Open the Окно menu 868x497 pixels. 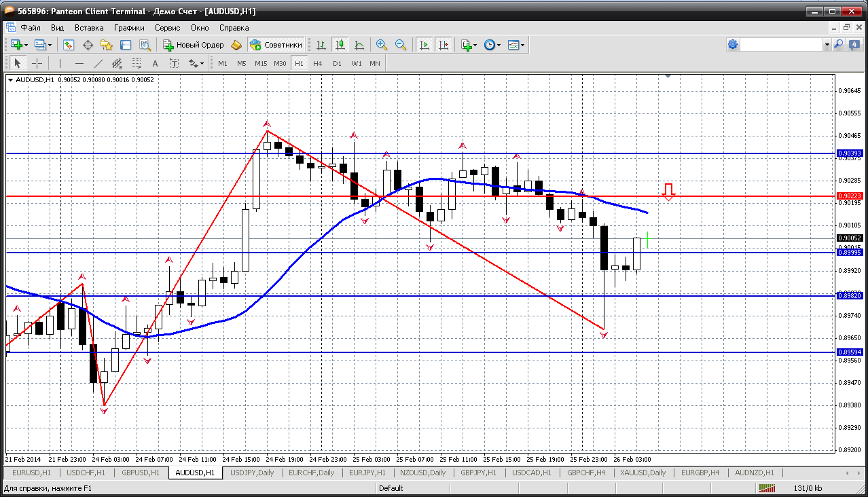[200, 28]
